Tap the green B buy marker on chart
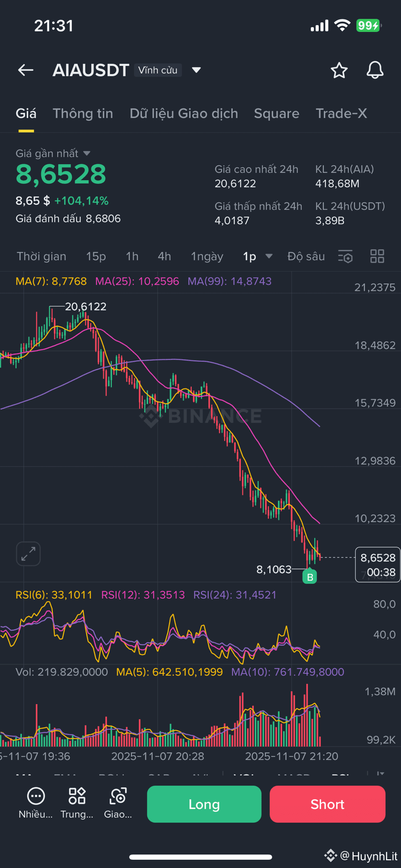Screen dimensions: 401x868 tap(309, 576)
